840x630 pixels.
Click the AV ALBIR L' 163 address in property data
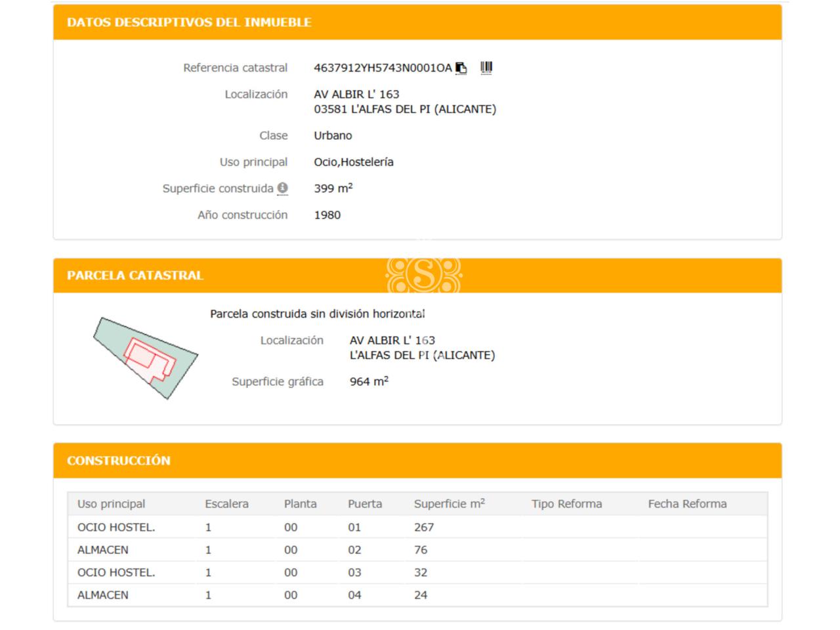pos(356,94)
